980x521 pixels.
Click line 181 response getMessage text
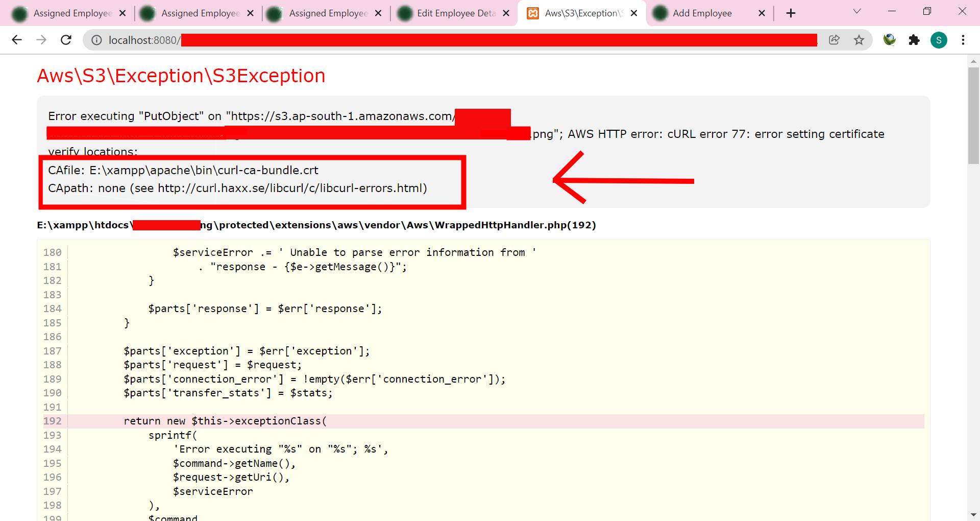303,267
